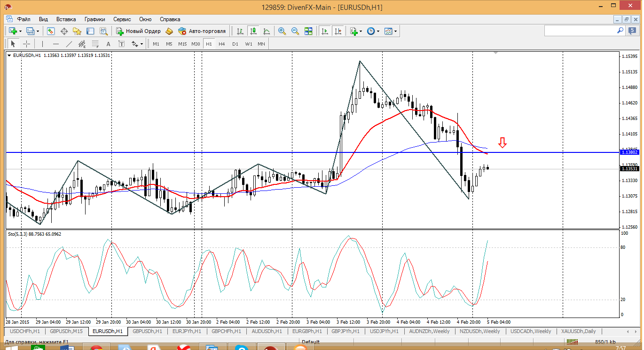Toggle the Авто-торговля auto trading button

point(202,31)
